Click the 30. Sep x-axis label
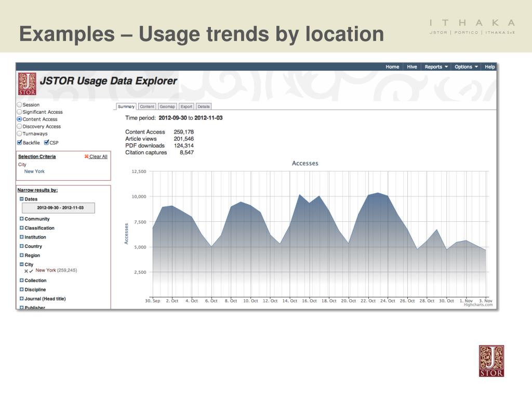The image size is (532, 399). (152, 301)
